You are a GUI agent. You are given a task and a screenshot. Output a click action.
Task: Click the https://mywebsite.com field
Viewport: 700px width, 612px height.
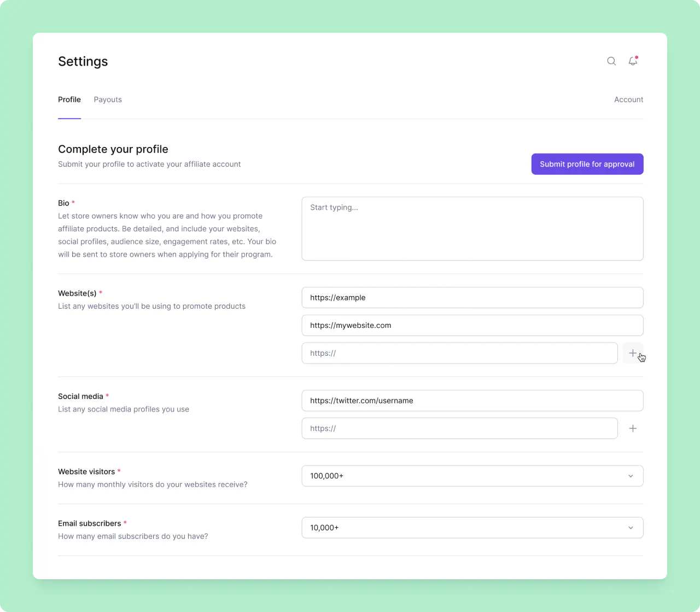pyautogui.click(x=472, y=326)
